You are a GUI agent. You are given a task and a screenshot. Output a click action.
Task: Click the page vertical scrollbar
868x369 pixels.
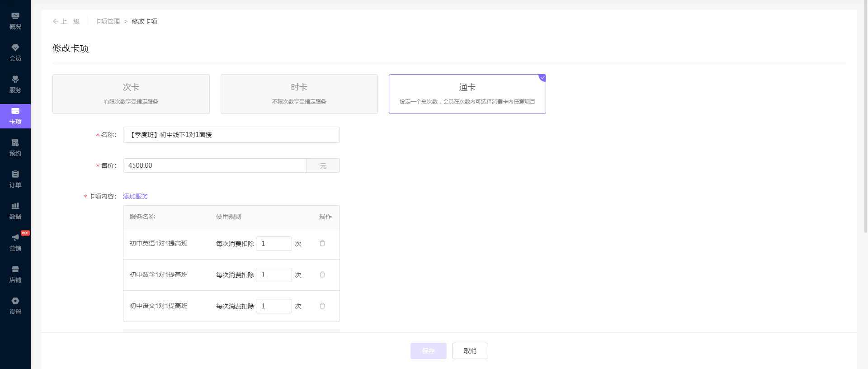(x=865, y=118)
